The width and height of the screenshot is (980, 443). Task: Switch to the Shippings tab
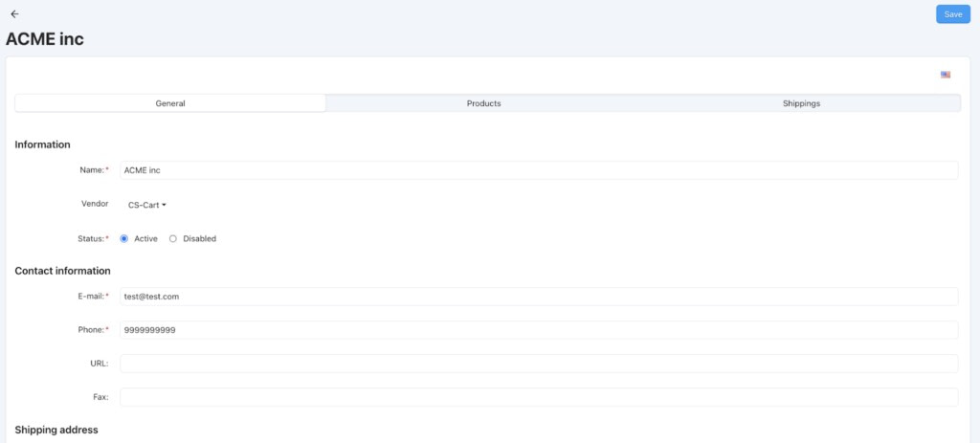click(x=801, y=103)
